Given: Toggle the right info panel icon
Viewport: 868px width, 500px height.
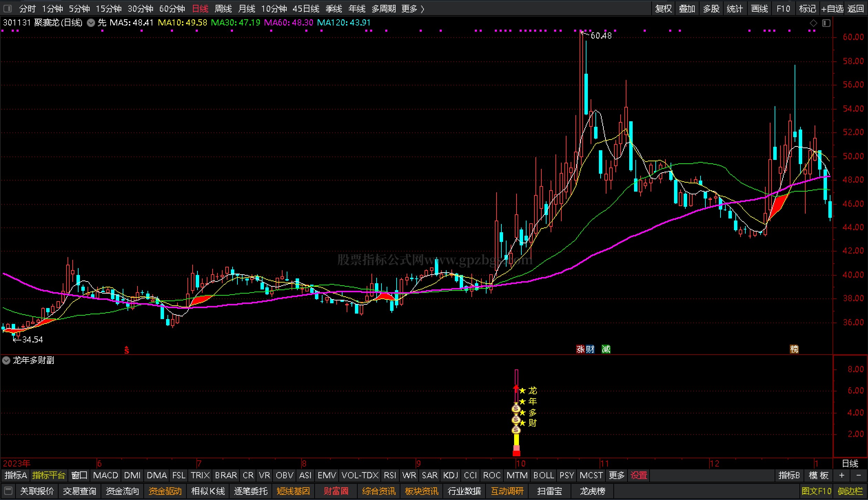Looking at the screenshot, I should pyautogui.click(x=826, y=23).
